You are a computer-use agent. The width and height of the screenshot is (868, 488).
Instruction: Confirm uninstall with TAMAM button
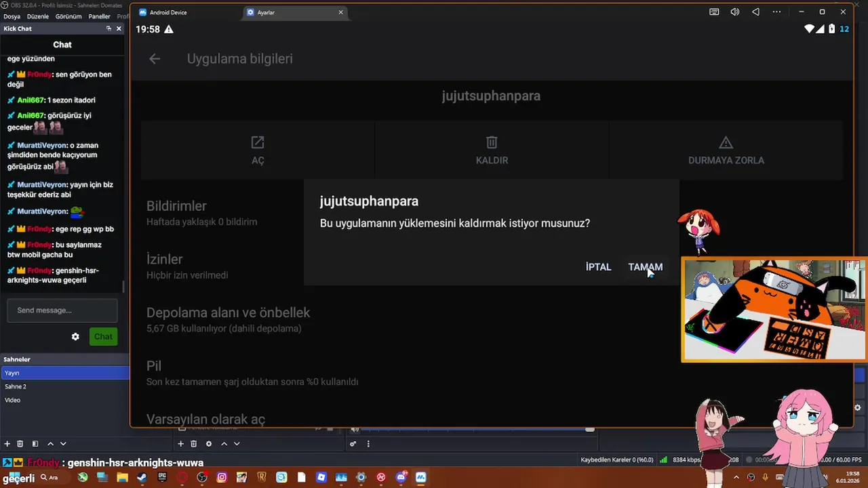pos(645,267)
